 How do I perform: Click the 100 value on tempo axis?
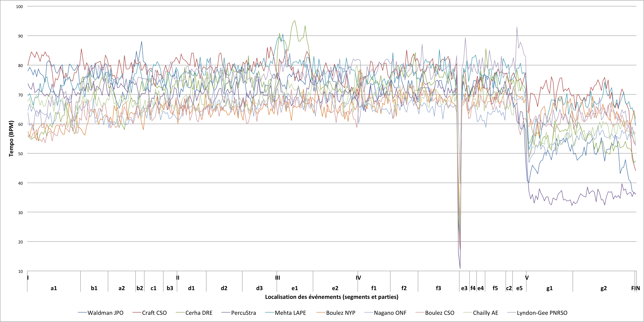pos(19,7)
